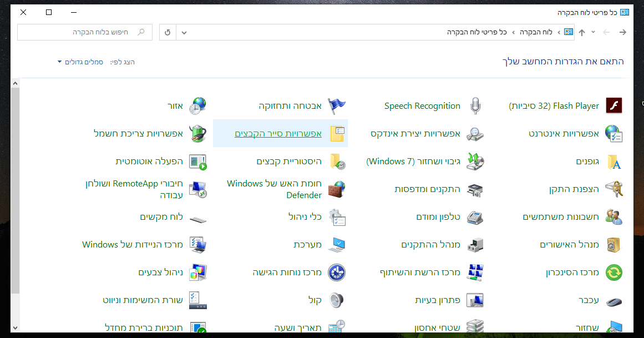This screenshot has height=338, width=644.
Task: Click the הפעלה אוטומטית icon
Action: pyautogui.click(x=197, y=161)
